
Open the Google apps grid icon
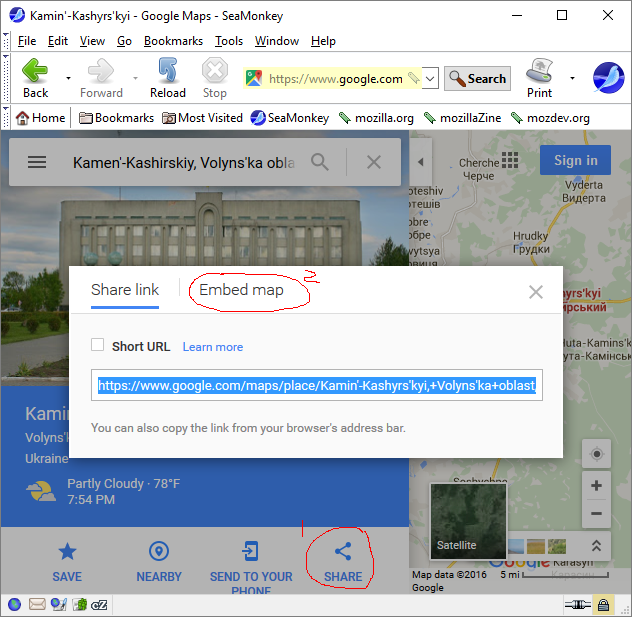pyautogui.click(x=510, y=160)
